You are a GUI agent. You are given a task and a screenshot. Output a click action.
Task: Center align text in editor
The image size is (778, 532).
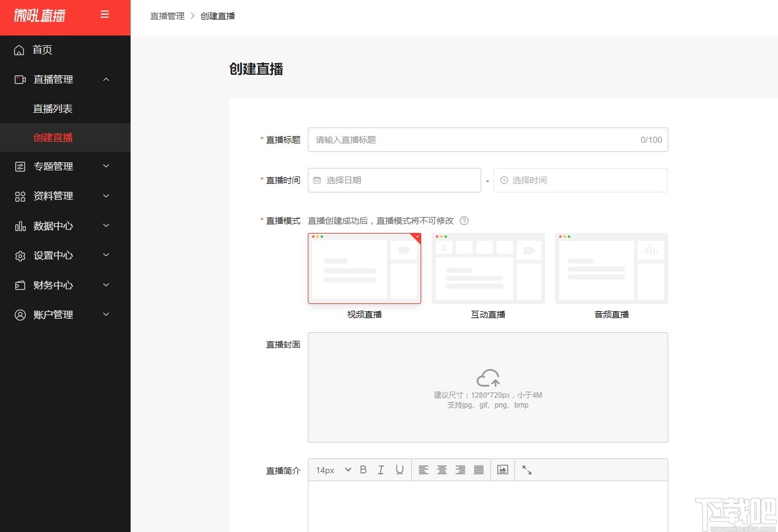[441, 469]
